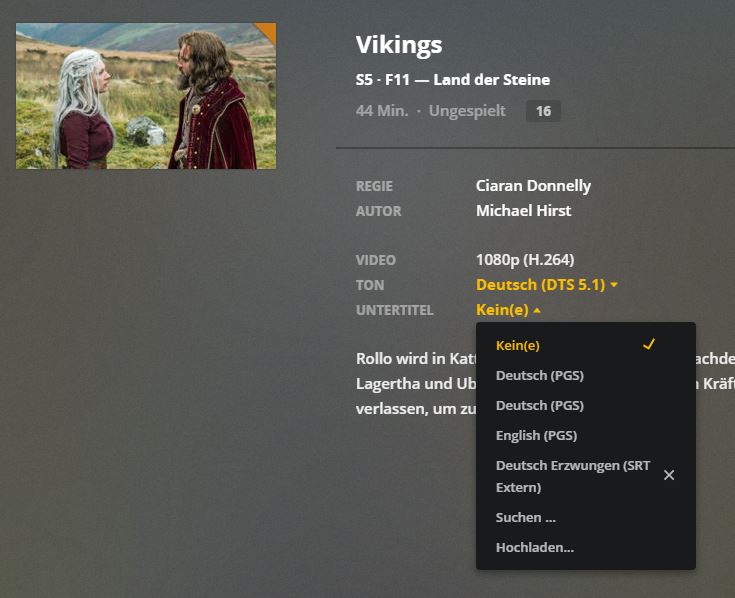Choose the first Deutsch (PGS) subtitle
The height and width of the screenshot is (598, 735).
[x=540, y=375]
